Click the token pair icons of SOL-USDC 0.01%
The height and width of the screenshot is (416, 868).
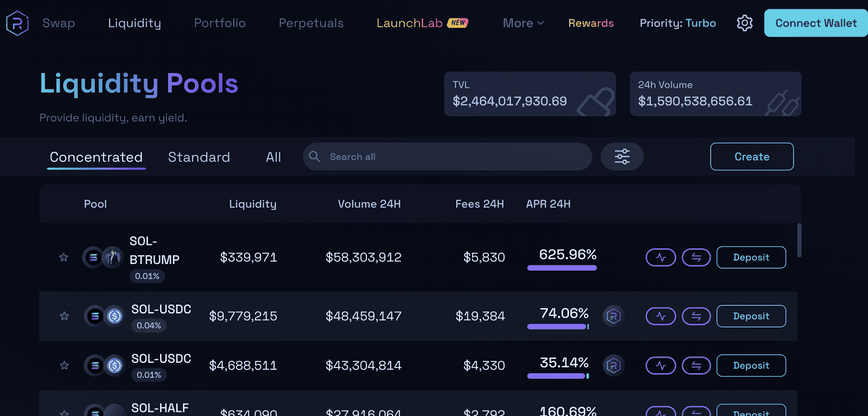104,366
